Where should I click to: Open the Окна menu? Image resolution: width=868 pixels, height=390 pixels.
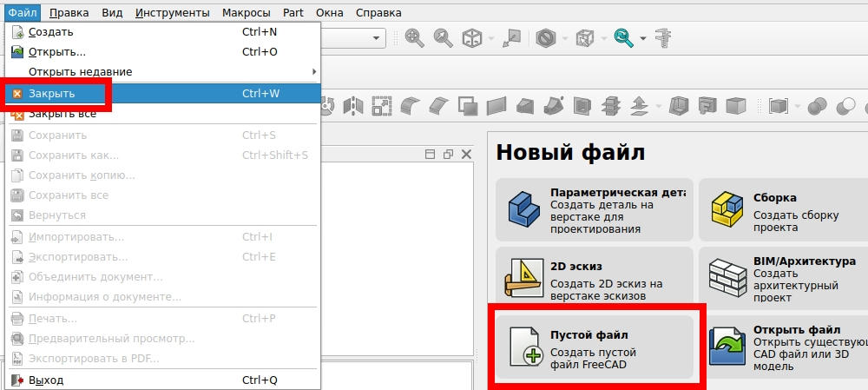329,12
